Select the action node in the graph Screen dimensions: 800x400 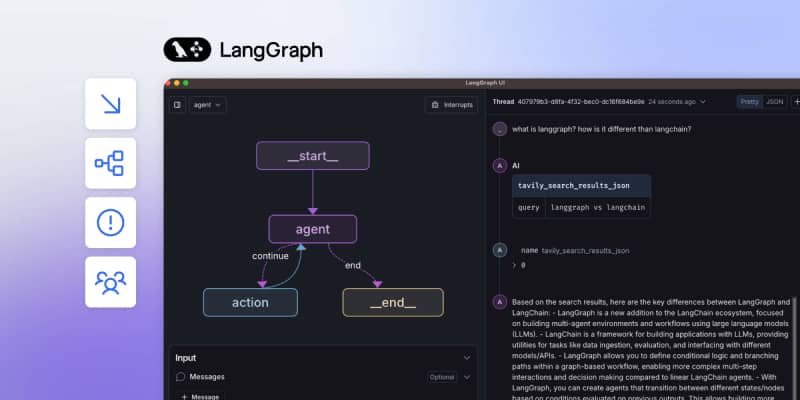click(x=251, y=303)
